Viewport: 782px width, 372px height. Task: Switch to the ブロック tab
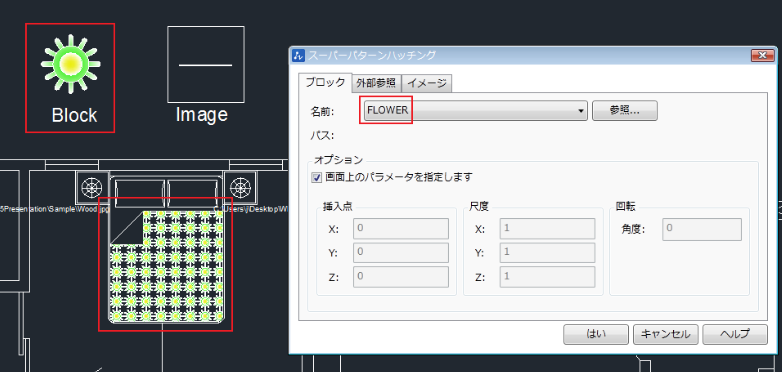(x=325, y=83)
